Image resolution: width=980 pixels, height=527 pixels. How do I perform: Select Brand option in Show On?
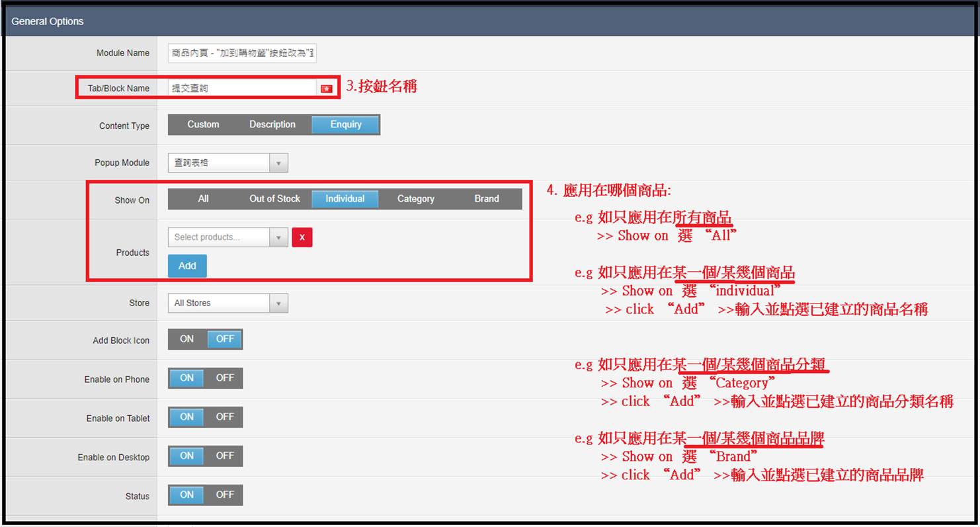pyautogui.click(x=487, y=199)
